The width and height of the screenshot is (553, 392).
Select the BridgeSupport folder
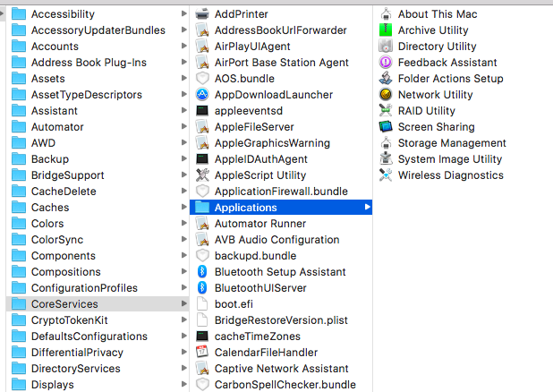coord(98,175)
